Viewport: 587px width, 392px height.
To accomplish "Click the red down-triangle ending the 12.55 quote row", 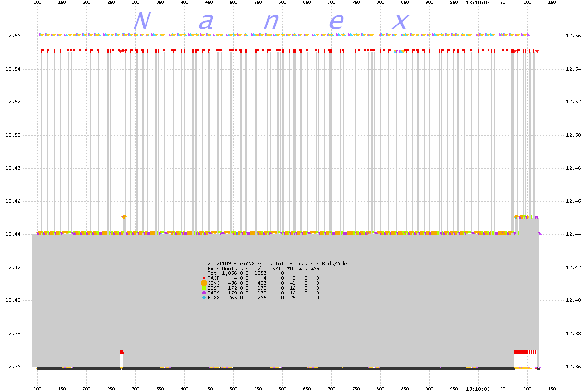I will pos(537,51).
